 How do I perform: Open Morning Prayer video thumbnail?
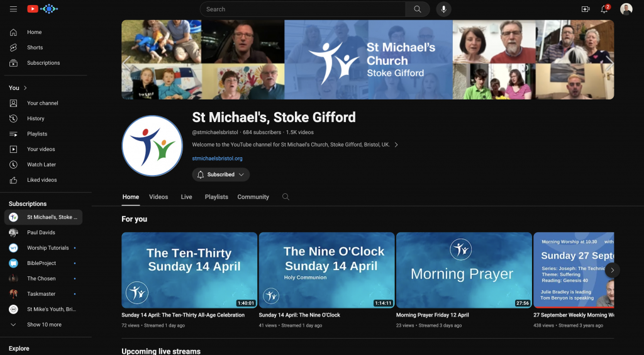(x=464, y=270)
